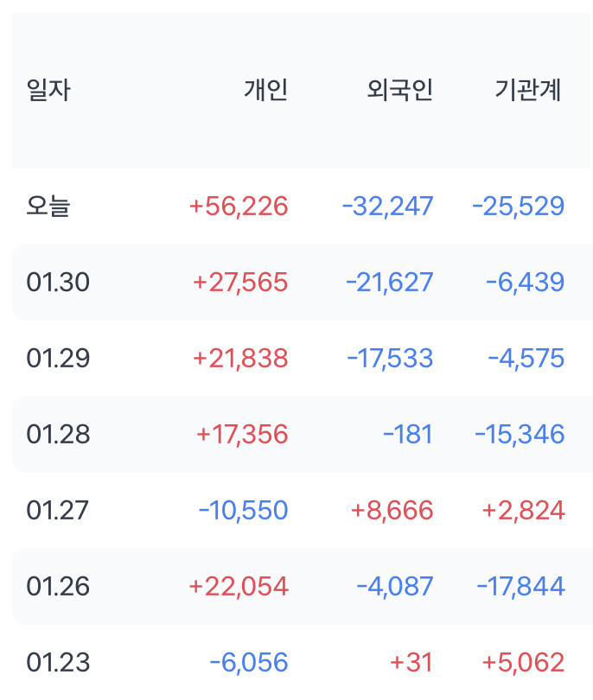Select the 01.26 date row

coord(58,587)
